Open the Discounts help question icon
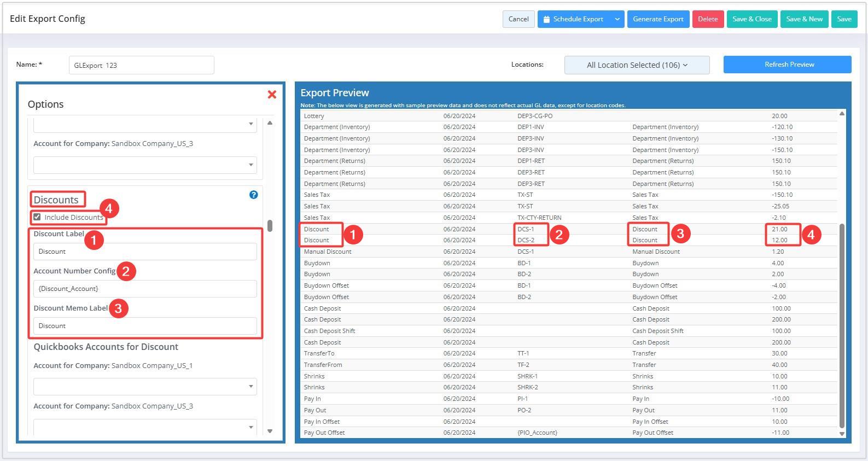The height and width of the screenshot is (461, 868). coord(253,195)
